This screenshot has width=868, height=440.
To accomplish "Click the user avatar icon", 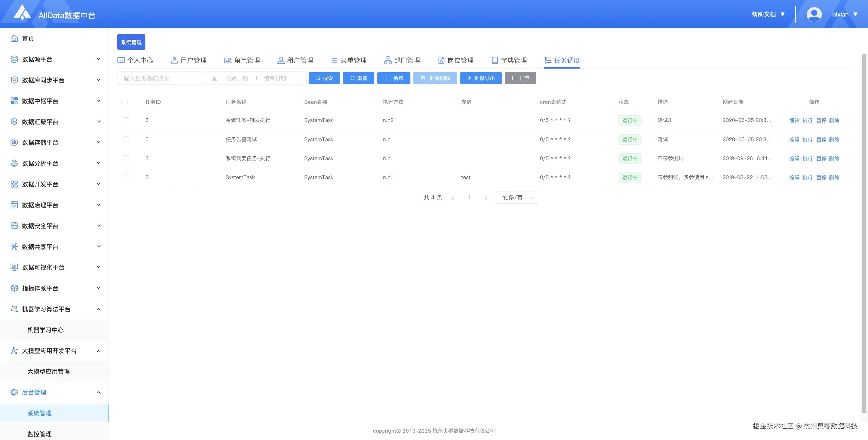I will [x=814, y=14].
